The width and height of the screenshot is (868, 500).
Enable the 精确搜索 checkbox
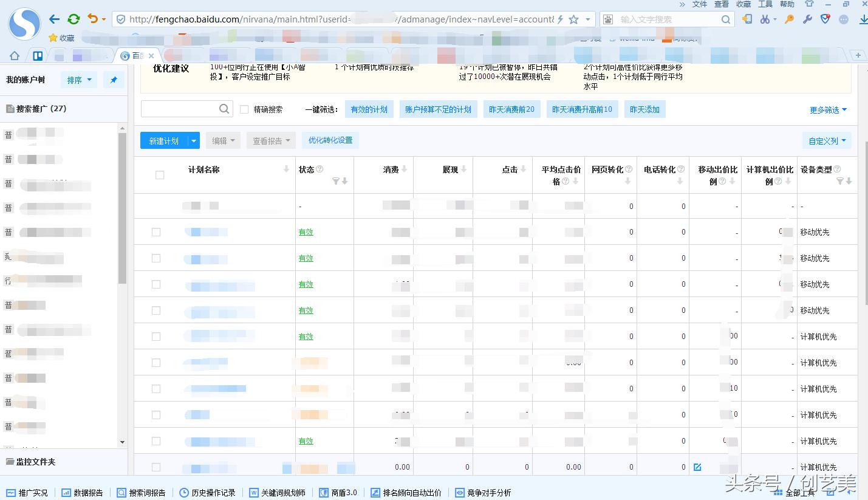point(244,109)
